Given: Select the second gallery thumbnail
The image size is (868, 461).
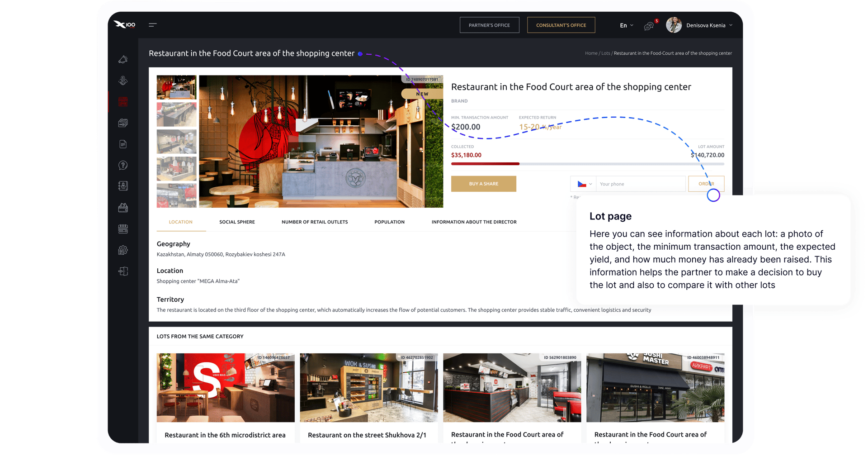Looking at the screenshot, I should click(x=176, y=114).
